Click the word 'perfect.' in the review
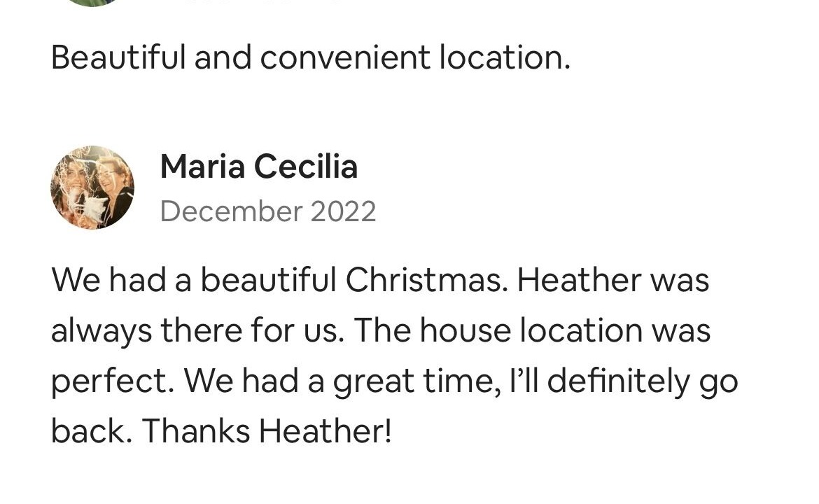The width and height of the screenshot is (819, 504). [112, 381]
